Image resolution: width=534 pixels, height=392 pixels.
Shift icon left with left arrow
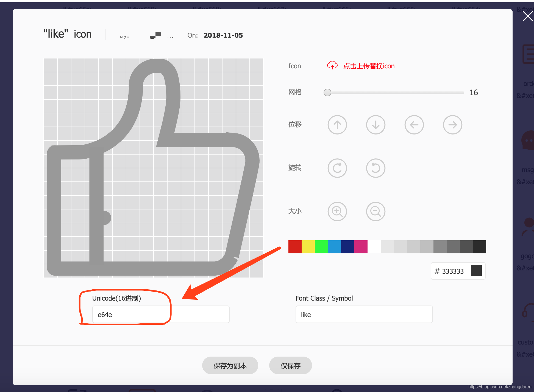click(x=414, y=125)
